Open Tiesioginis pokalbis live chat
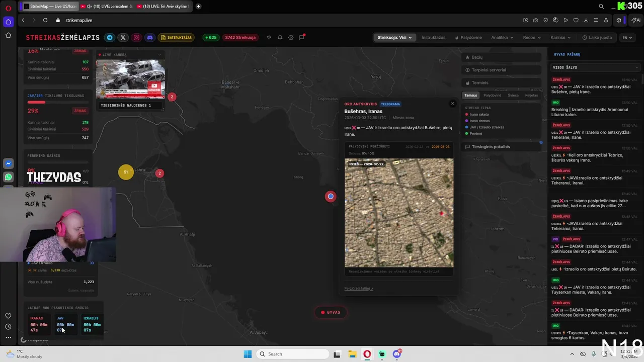Viewport: 644px width, 362px height. point(502,147)
